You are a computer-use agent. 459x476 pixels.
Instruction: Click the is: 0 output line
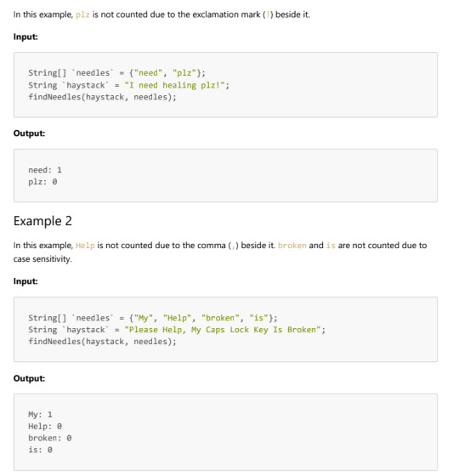[40, 450]
